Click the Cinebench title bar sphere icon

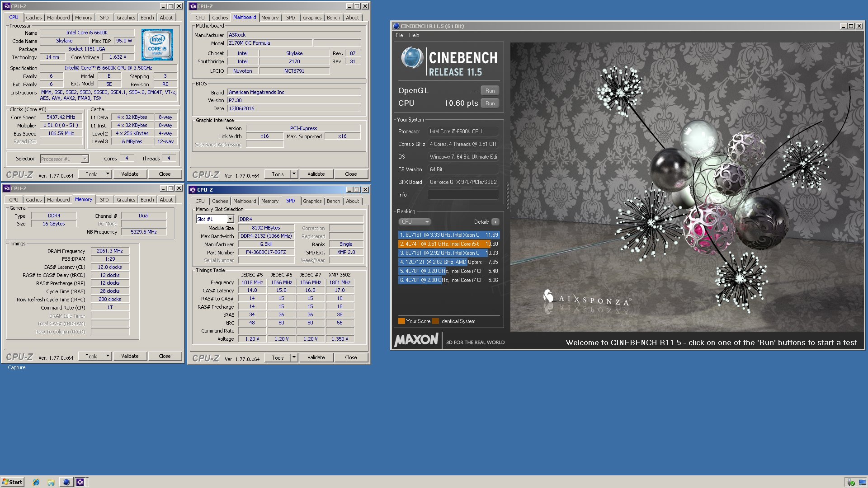(396, 26)
